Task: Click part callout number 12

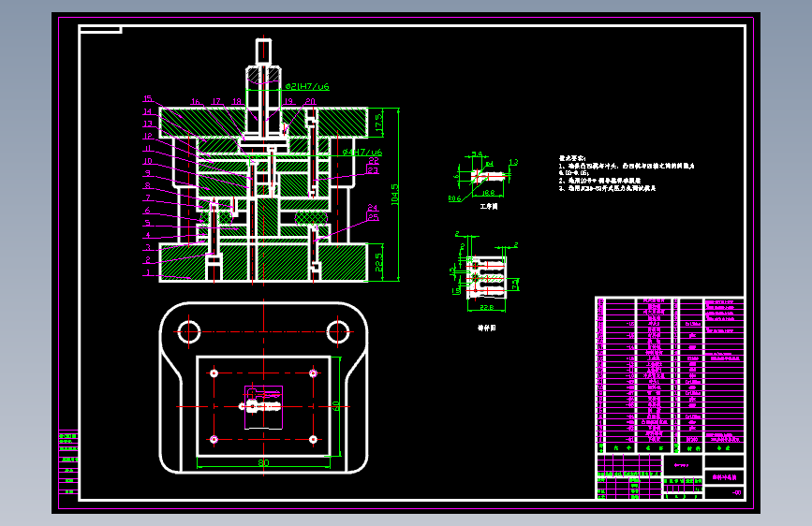Action: [148, 136]
